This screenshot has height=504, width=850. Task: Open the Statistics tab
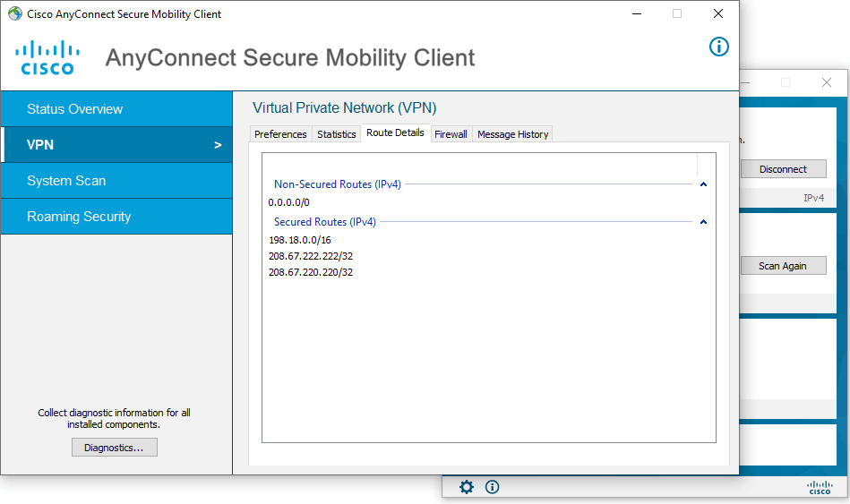(x=337, y=134)
